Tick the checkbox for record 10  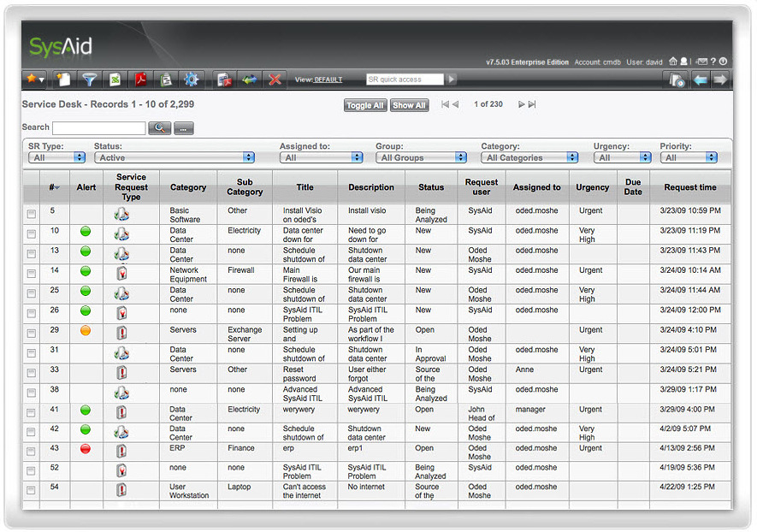tap(32, 234)
